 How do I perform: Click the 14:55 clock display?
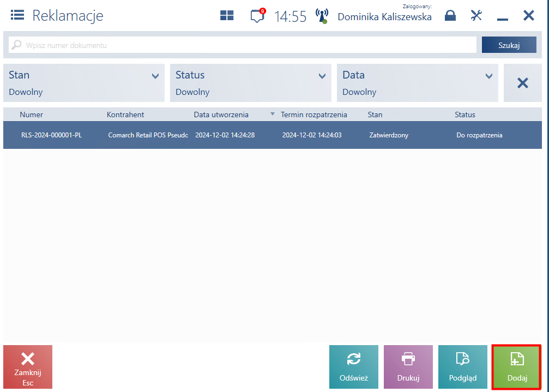[x=290, y=16]
